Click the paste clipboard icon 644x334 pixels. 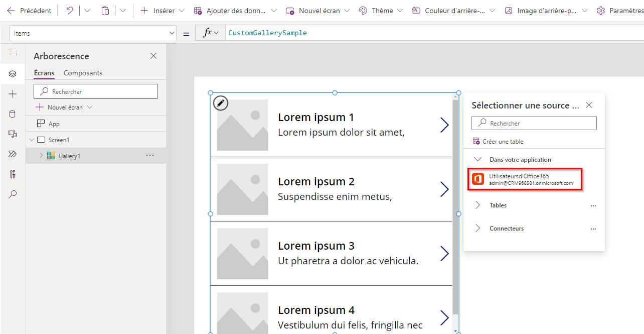pos(105,11)
